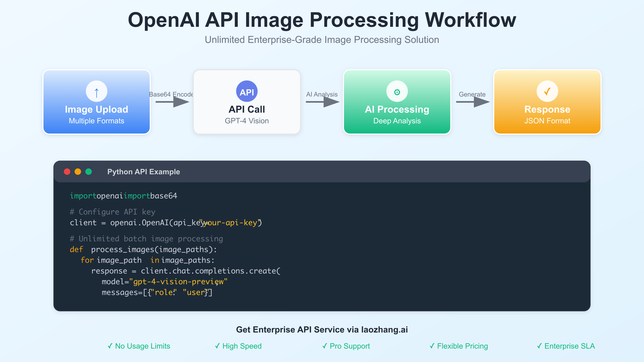Click the upload arrow icon in Image Upload card
The height and width of the screenshot is (362, 644).
97,91
